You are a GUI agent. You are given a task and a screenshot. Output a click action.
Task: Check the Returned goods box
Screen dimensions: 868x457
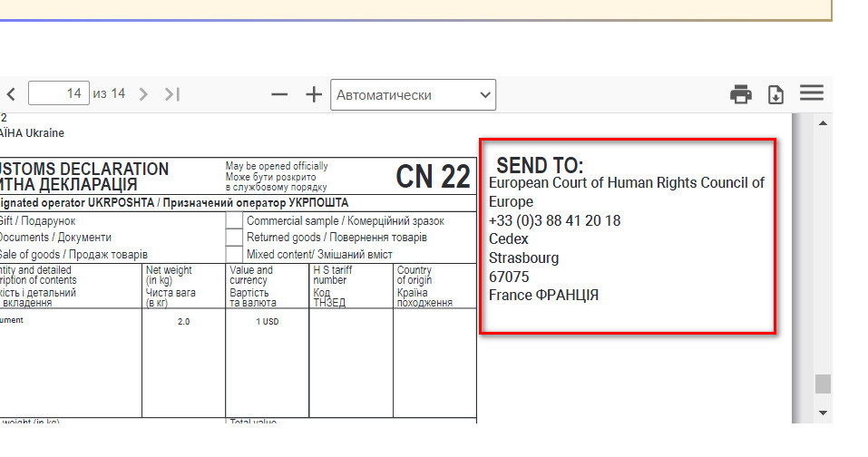[234, 238]
